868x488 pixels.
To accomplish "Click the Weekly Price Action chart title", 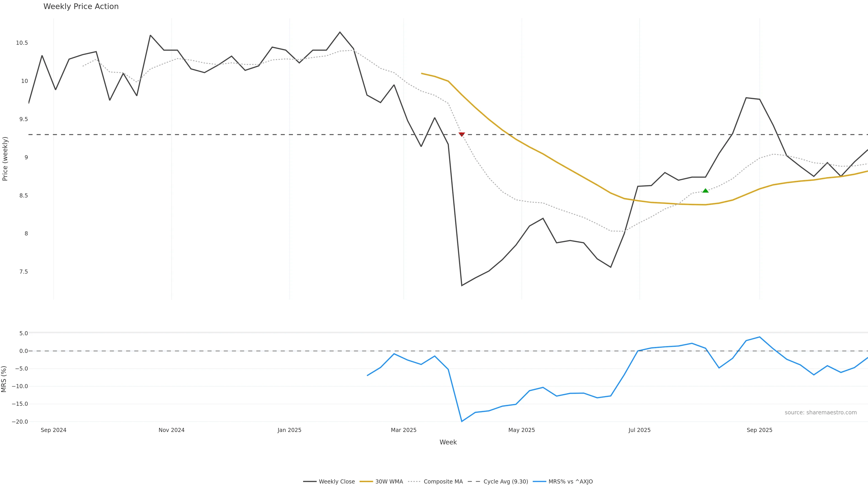I will coord(81,6).
